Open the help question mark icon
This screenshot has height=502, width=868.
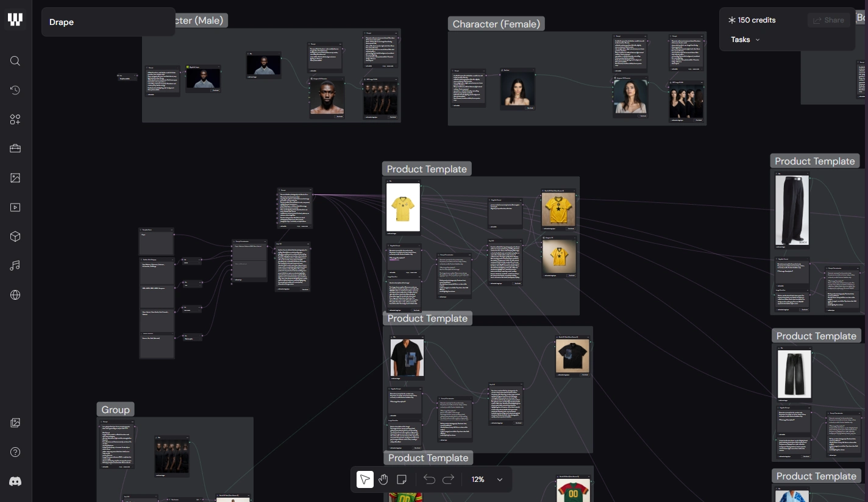click(x=15, y=452)
